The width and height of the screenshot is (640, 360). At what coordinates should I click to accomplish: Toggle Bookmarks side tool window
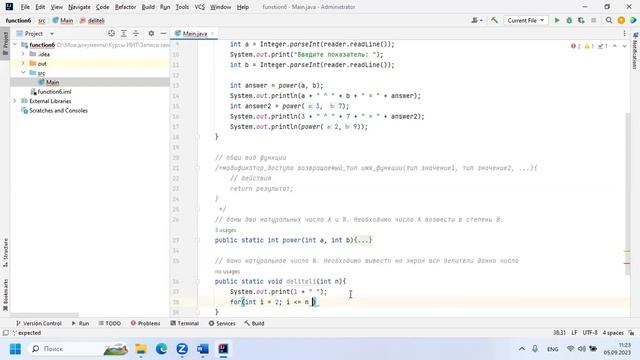point(5,295)
